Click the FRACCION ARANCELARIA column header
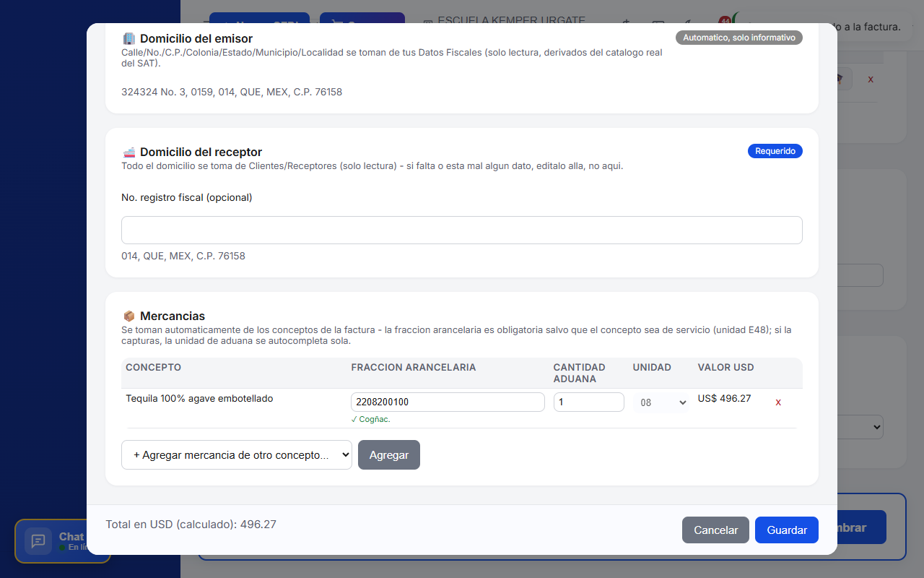This screenshot has height=578, width=924. [414, 368]
